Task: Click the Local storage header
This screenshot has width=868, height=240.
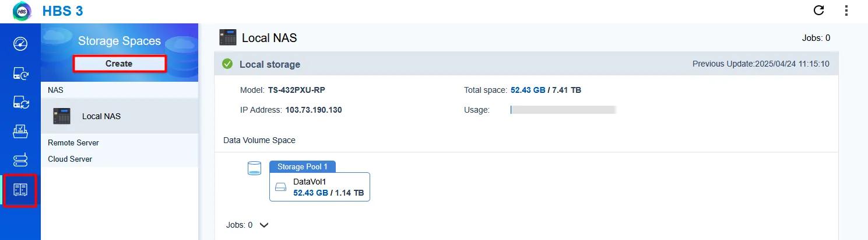Action: pos(270,64)
